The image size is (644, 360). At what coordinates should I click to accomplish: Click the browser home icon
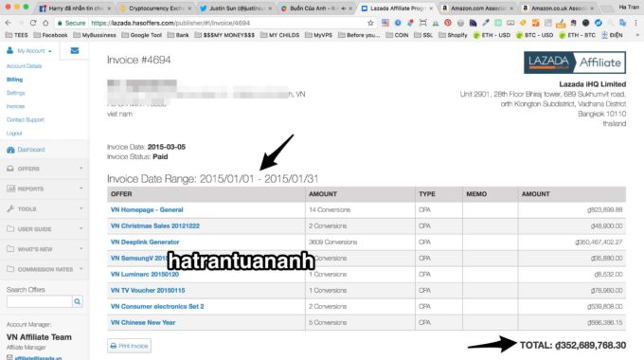(x=45, y=23)
